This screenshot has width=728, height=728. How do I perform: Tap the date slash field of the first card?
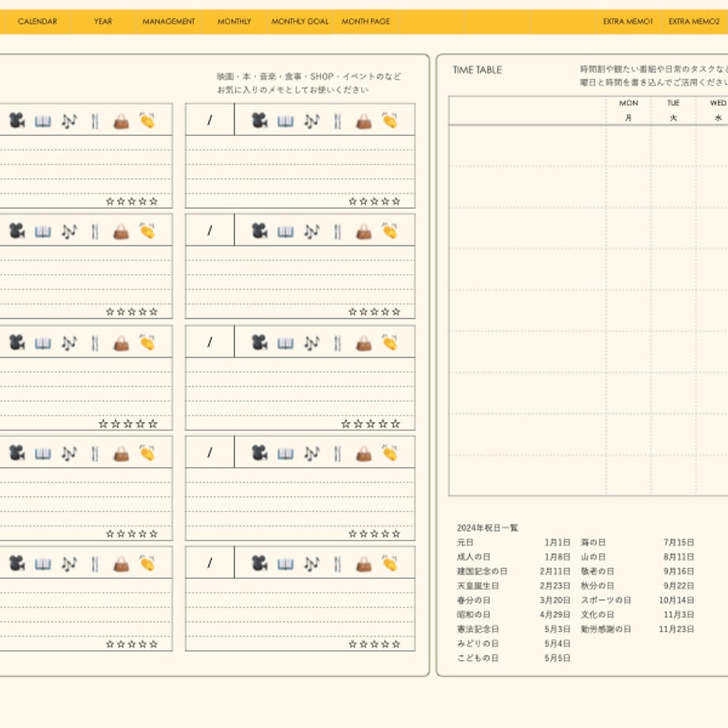click(x=210, y=119)
